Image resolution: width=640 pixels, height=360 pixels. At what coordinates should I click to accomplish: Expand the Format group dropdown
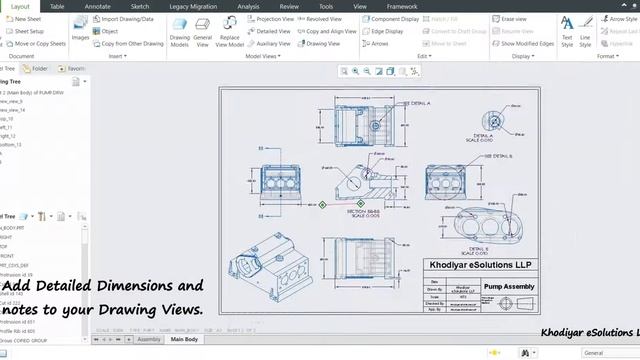point(608,56)
